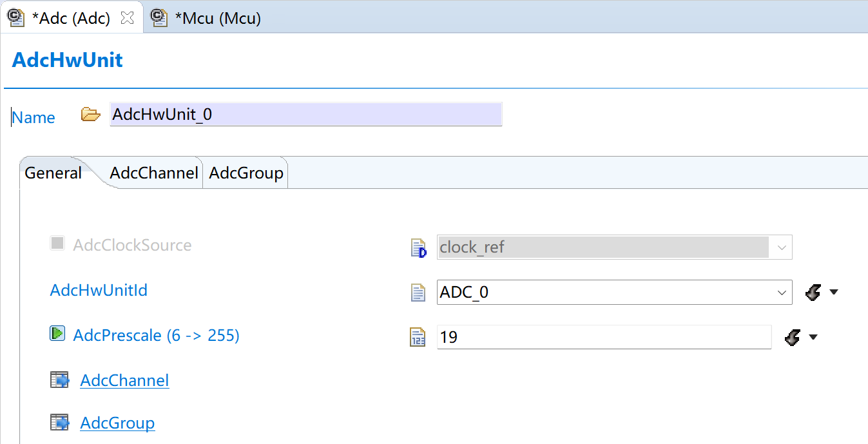Switch to the AdcChannel tab
The height and width of the screenshot is (444, 868).
pyautogui.click(x=154, y=173)
